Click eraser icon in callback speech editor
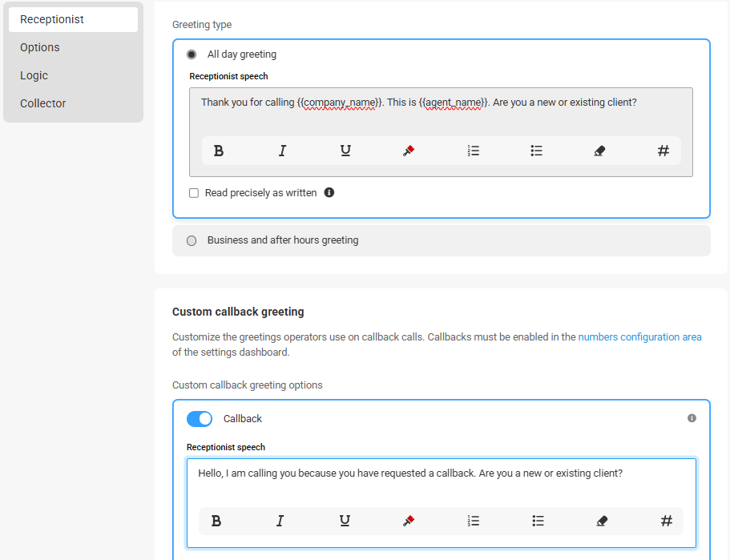This screenshot has width=730, height=560. coord(602,521)
